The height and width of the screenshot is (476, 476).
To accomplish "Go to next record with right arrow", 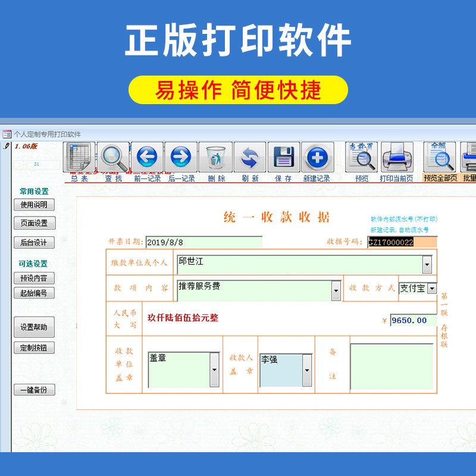I will [x=181, y=157].
